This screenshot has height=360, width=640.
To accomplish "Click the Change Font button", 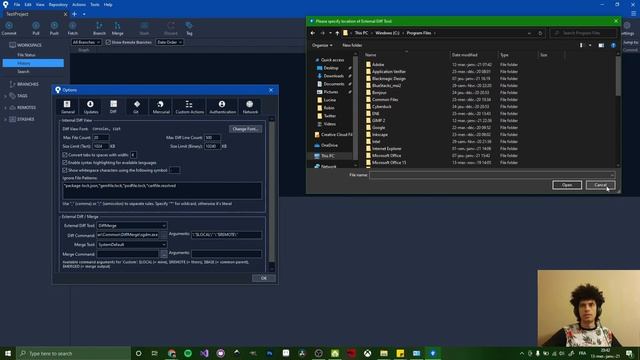I will [245, 129].
